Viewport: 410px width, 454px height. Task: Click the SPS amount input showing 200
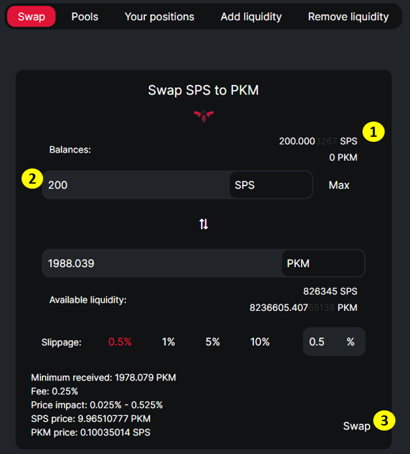point(136,185)
